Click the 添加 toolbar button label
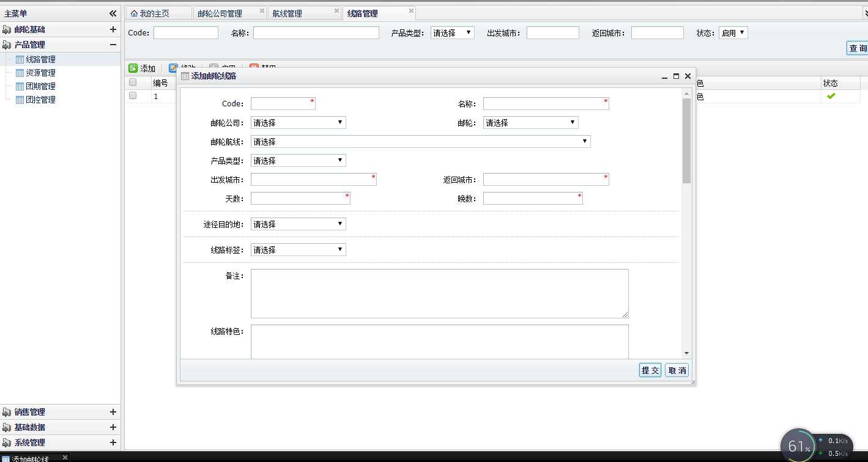Image resolution: width=868 pixels, height=462 pixels. 147,68
